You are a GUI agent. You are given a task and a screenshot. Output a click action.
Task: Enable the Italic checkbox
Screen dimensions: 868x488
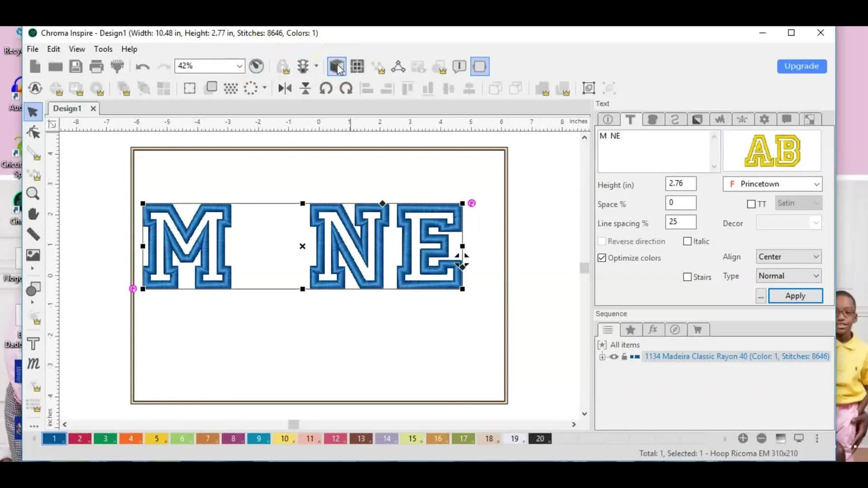pyautogui.click(x=687, y=241)
